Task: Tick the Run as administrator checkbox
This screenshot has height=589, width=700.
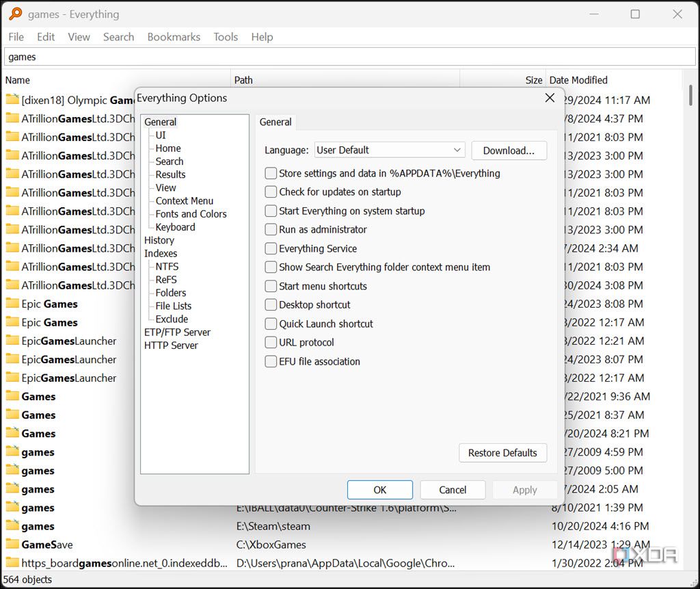Action: coord(271,229)
